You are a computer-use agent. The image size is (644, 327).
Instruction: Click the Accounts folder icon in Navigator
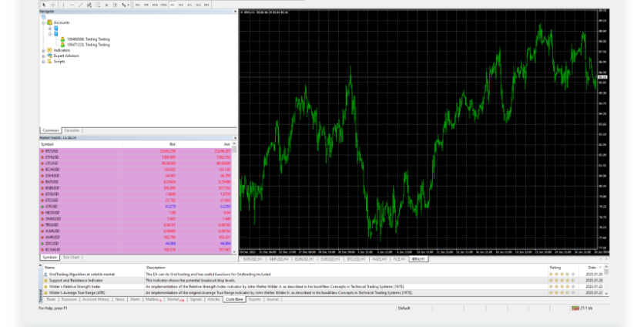pos(49,23)
